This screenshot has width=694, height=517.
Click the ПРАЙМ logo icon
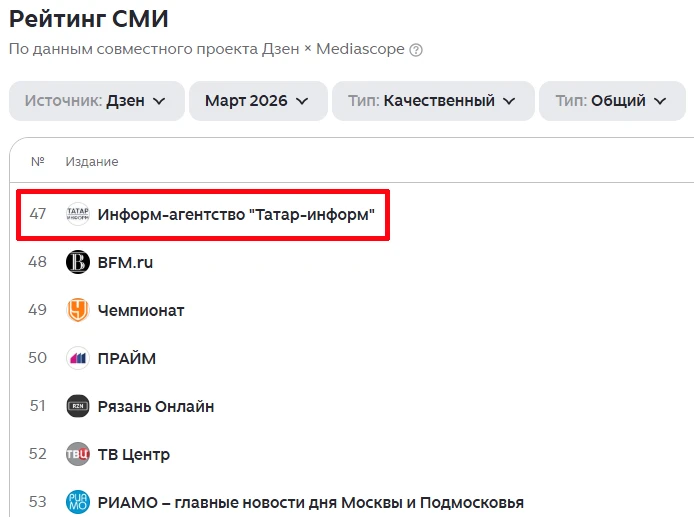point(78,358)
